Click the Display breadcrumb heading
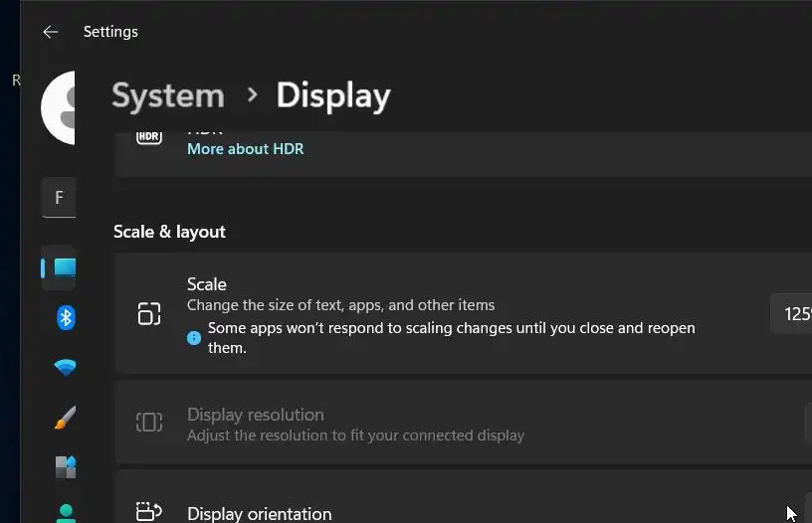Viewport: 812px width, 523px height. click(x=332, y=95)
